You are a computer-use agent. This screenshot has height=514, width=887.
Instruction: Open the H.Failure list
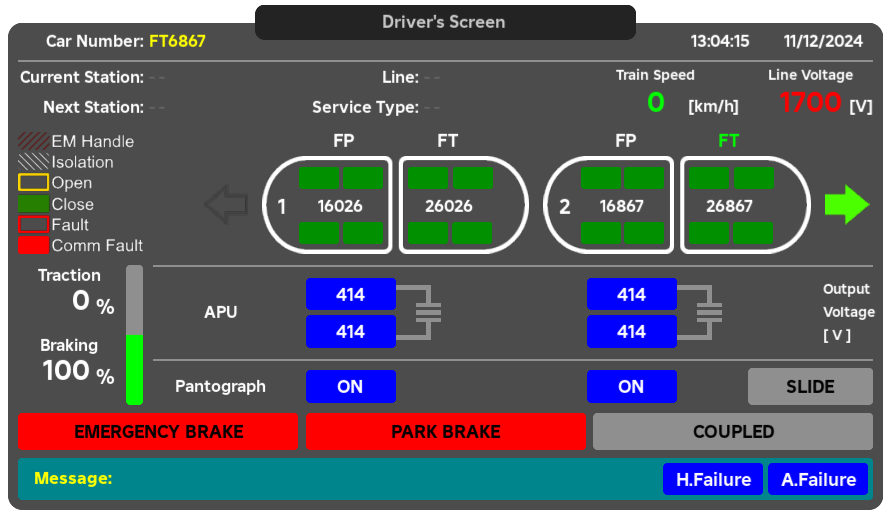coord(713,480)
